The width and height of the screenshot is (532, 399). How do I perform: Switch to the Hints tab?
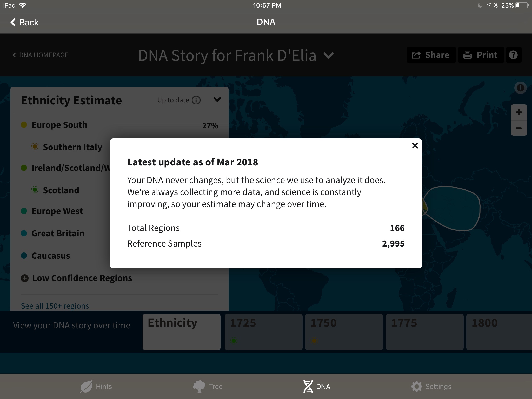tap(96, 387)
